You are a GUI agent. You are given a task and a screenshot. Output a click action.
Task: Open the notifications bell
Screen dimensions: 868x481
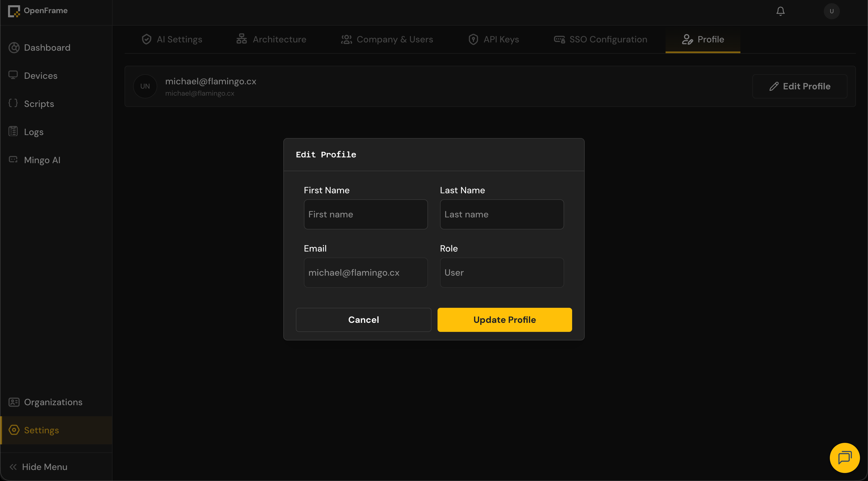780,11
